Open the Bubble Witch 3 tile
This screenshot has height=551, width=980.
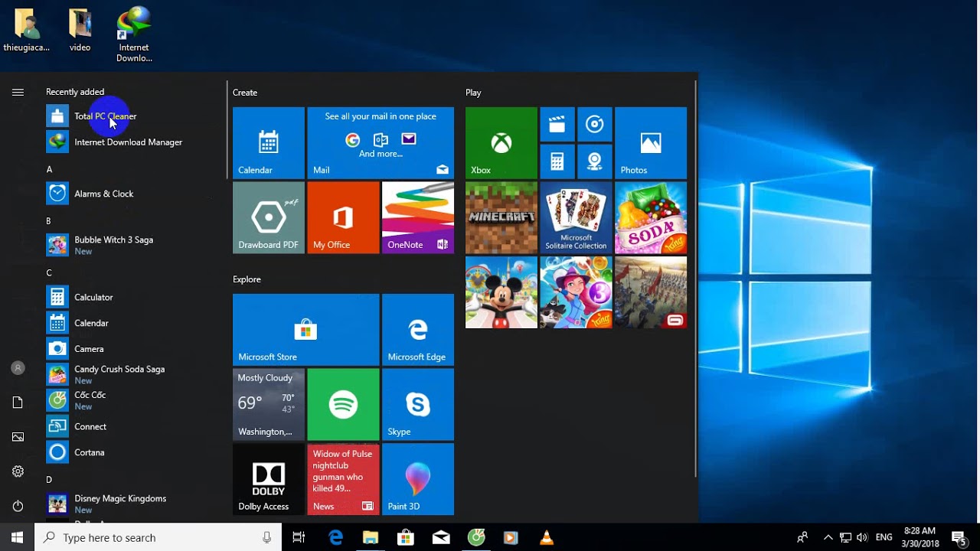[576, 292]
